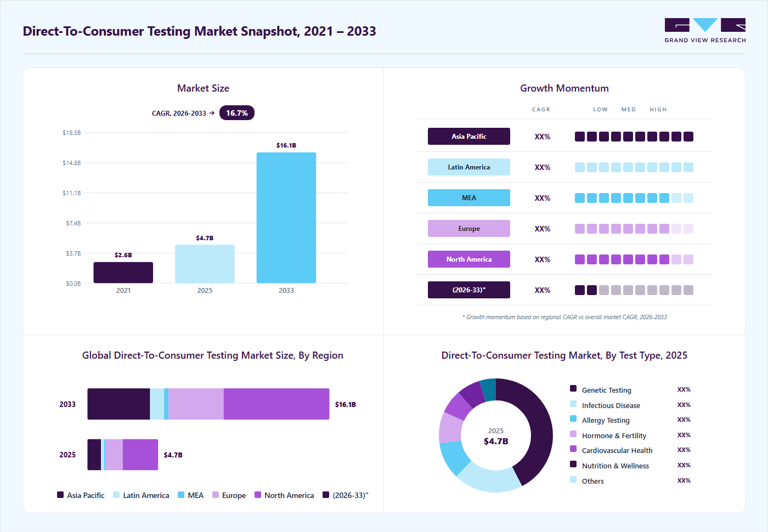Click the (2026-33)" growth momentum label
This screenshot has width=768, height=532.
pyautogui.click(x=469, y=290)
